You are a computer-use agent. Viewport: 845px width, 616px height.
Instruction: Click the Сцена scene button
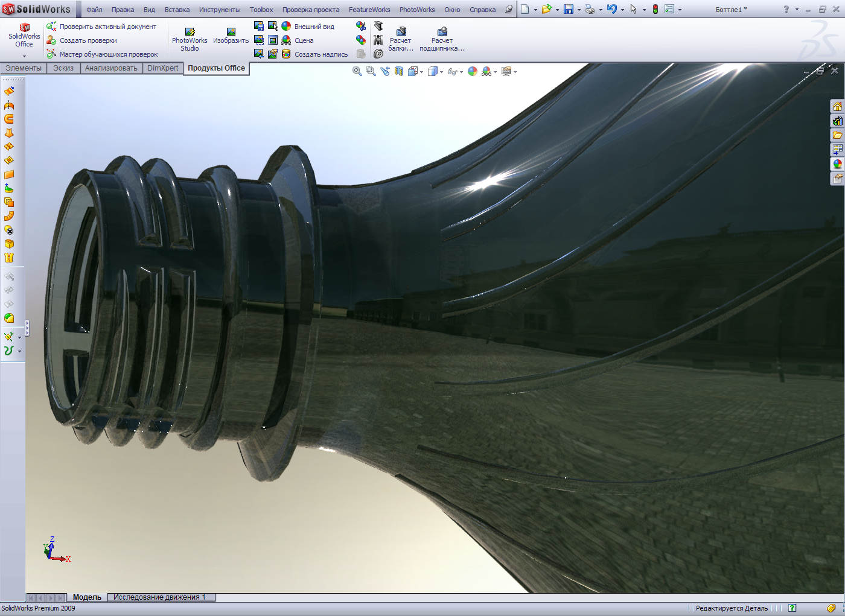tap(298, 40)
